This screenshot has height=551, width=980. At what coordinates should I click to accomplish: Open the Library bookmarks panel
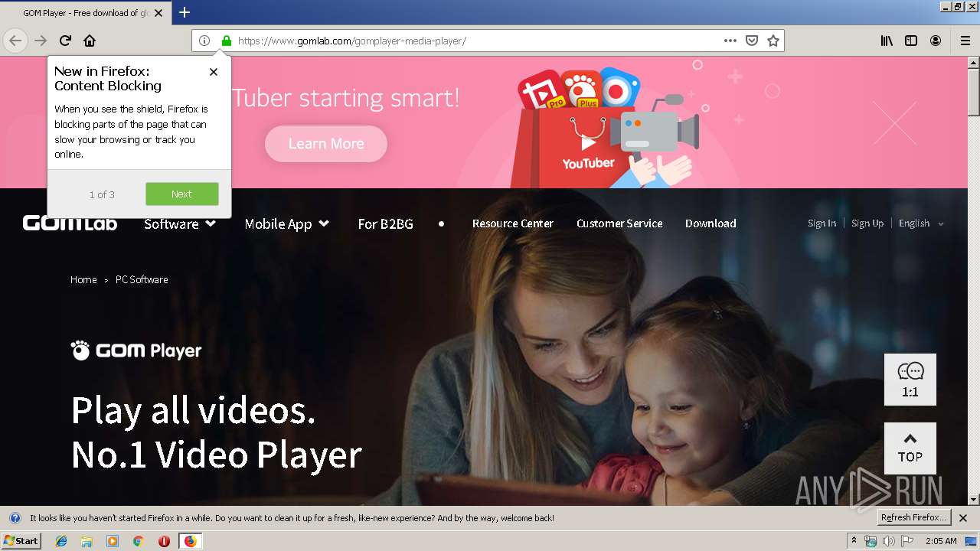pos(887,41)
